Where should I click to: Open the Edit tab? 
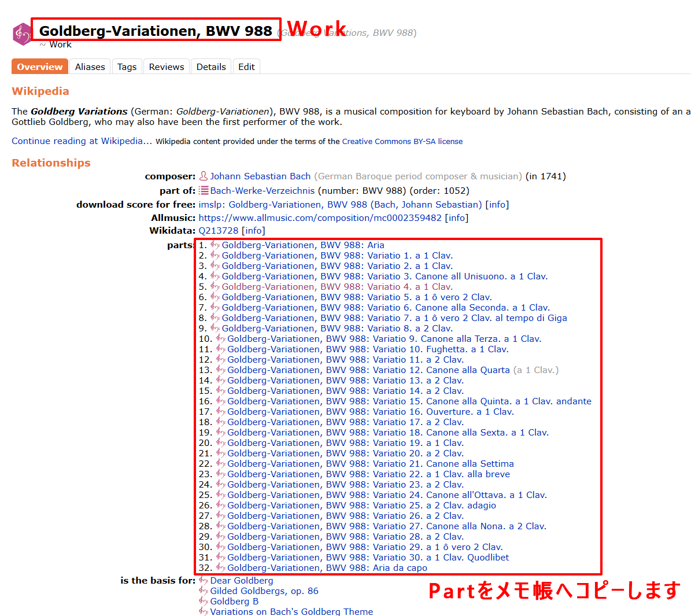point(246,67)
